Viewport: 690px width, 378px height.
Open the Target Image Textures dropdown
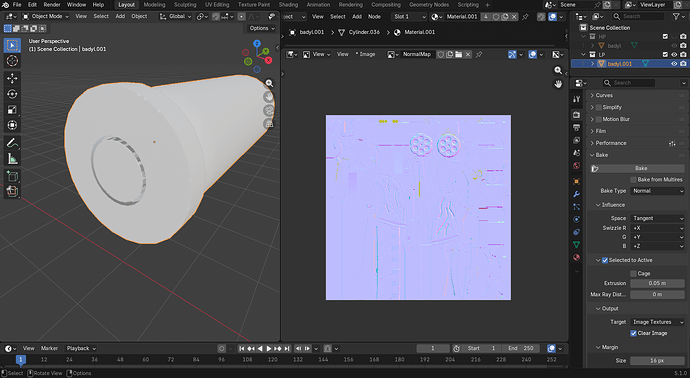point(657,322)
